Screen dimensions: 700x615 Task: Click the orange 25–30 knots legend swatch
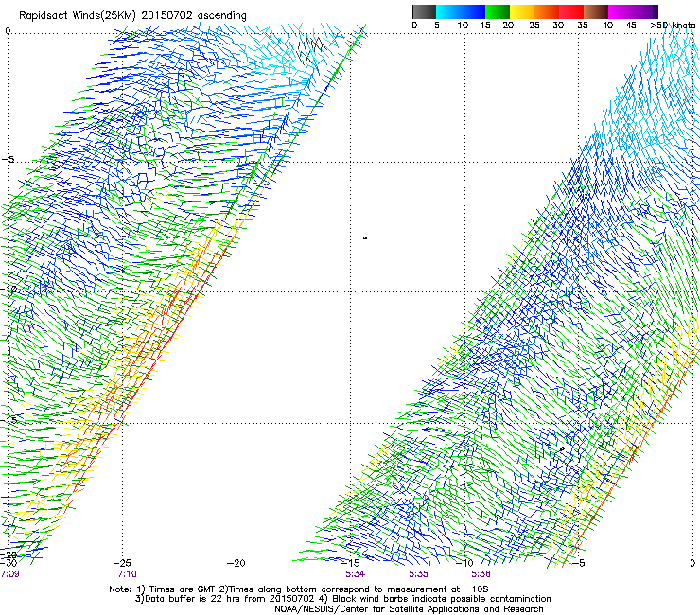pos(547,11)
